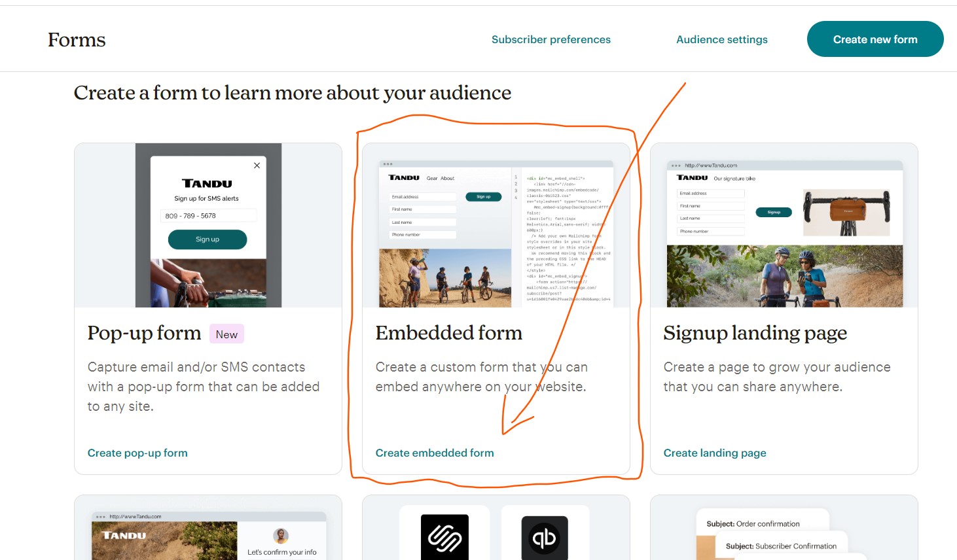Image resolution: width=957 pixels, height=560 pixels.
Task: Click the Forms page title
Action: click(x=77, y=40)
